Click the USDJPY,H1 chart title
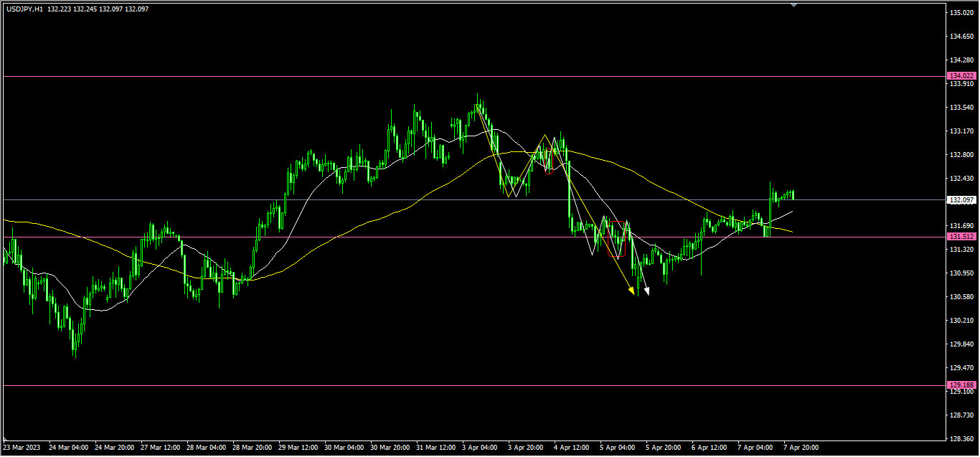The image size is (980, 457). pyautogui.click(x=24, y=9)
